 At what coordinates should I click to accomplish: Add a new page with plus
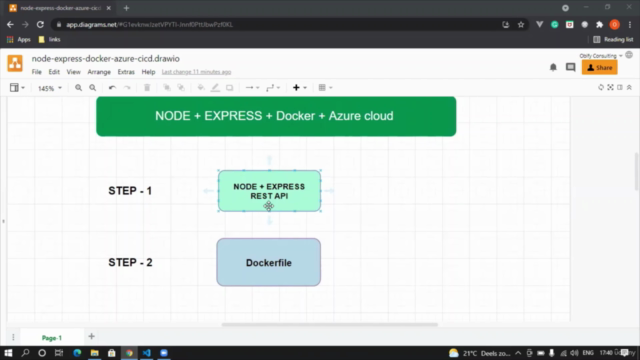91,336
